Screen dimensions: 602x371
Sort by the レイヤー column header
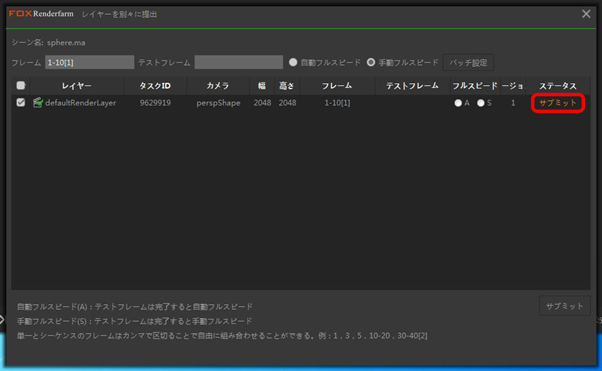[x=77, y=86]
